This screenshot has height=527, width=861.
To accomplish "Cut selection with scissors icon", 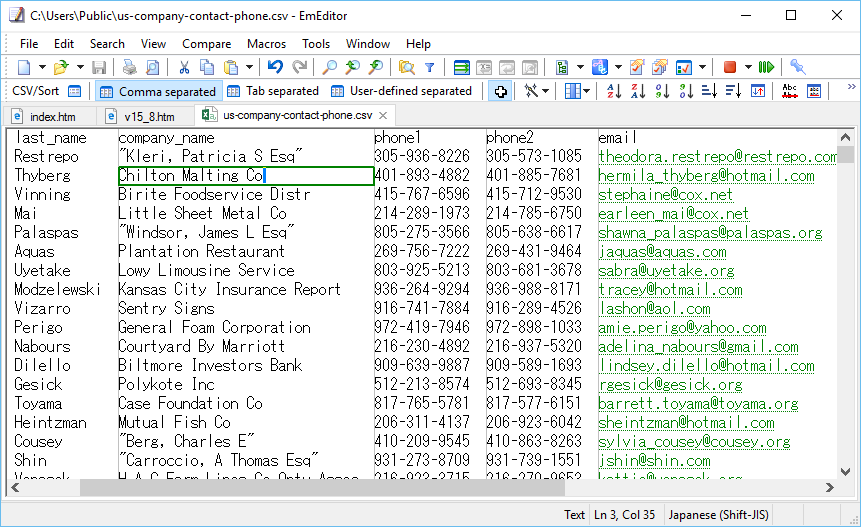I will pyautogui.click(x=184, y=68).
